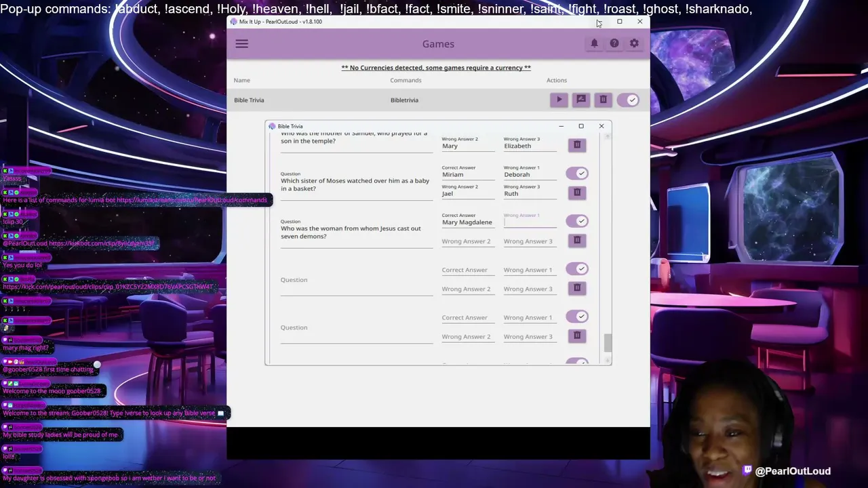Open the help question mark icon
868x488 pixels.
point(614,43)
